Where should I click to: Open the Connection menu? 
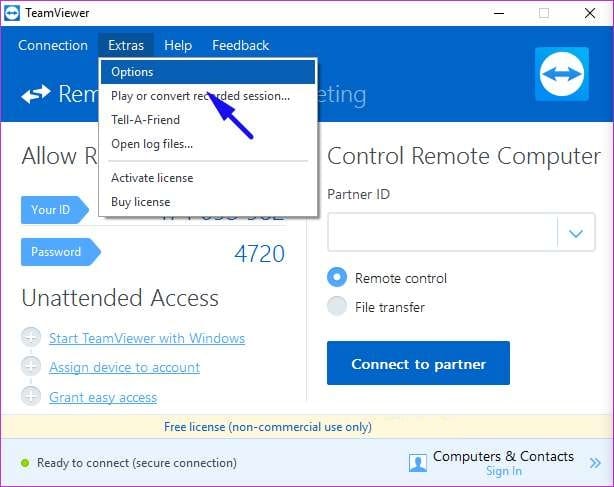coord(53,45)
